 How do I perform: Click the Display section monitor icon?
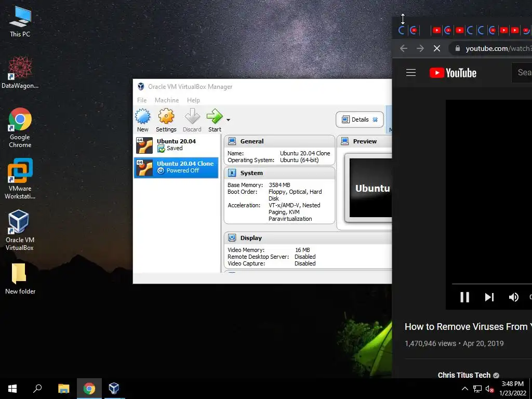click(232, 238)
